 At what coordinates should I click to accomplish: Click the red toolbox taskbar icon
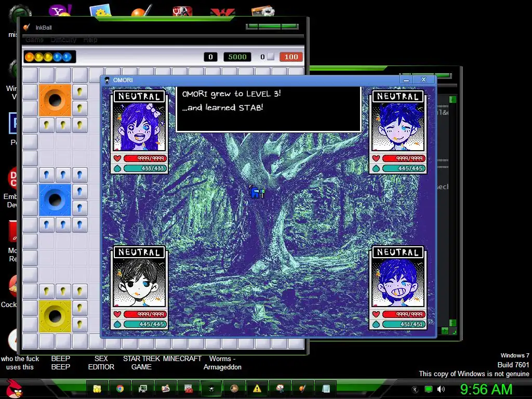[188, 389]
